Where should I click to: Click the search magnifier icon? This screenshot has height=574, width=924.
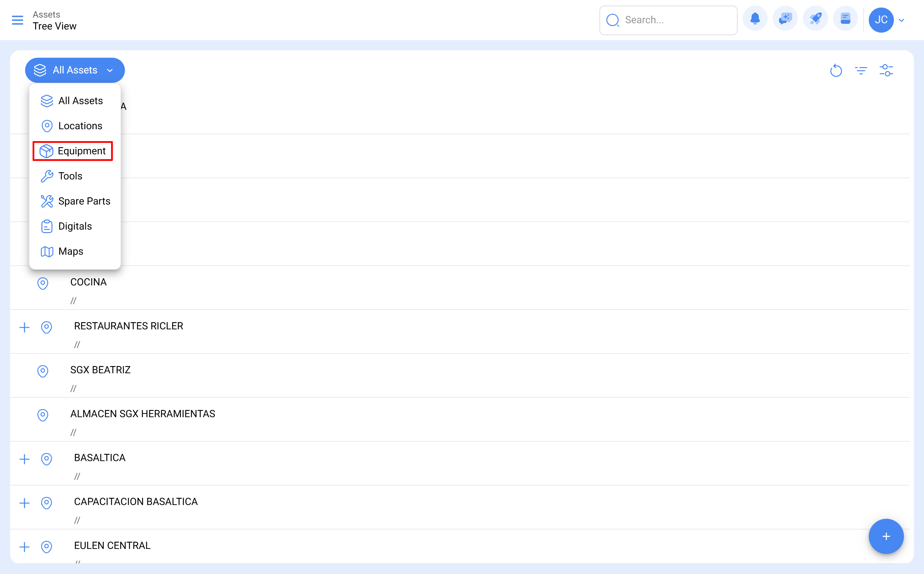612,20
